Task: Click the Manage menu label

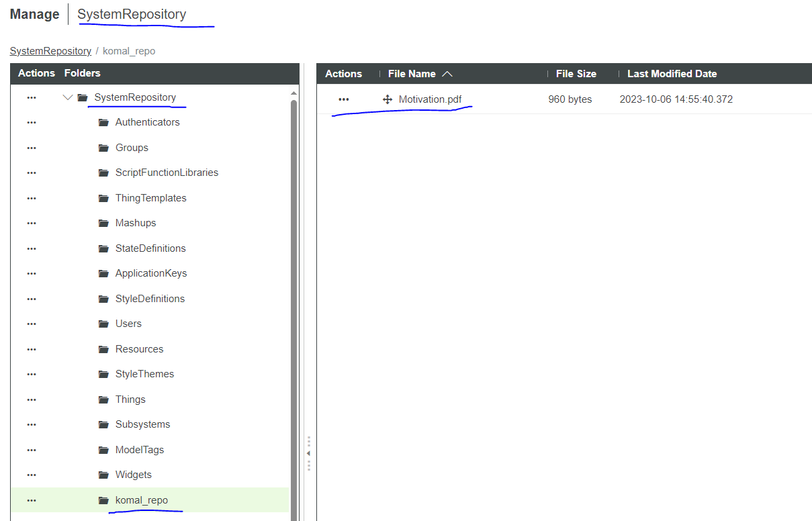Action: 34,14
